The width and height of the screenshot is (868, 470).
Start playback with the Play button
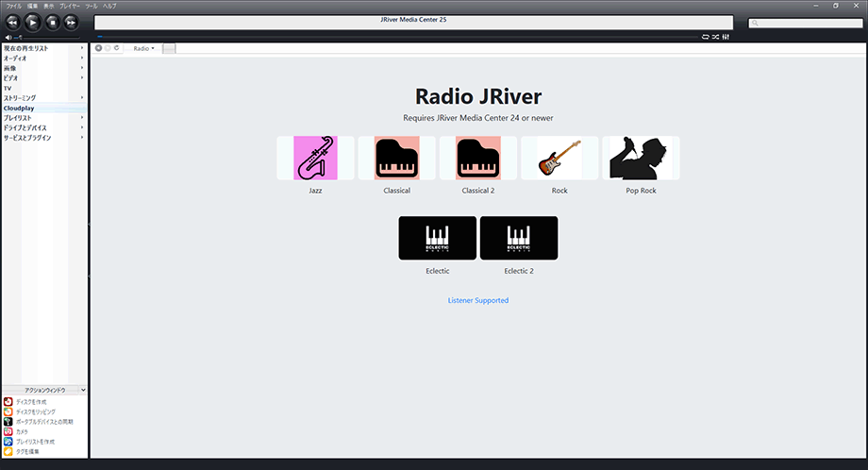coord(33,22)
